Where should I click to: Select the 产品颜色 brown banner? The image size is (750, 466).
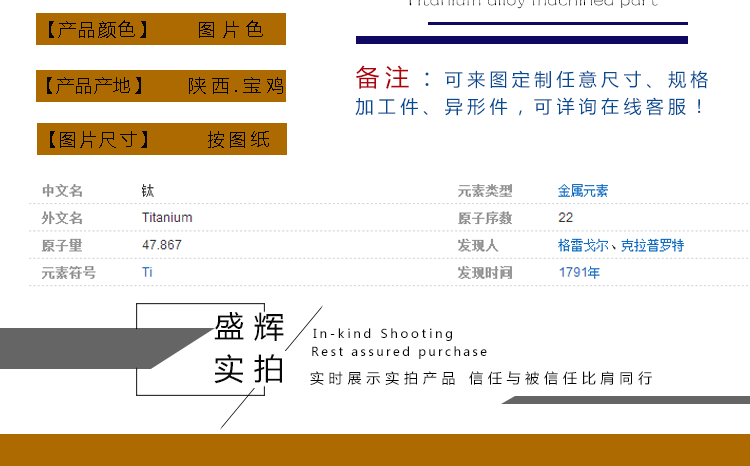161,30
